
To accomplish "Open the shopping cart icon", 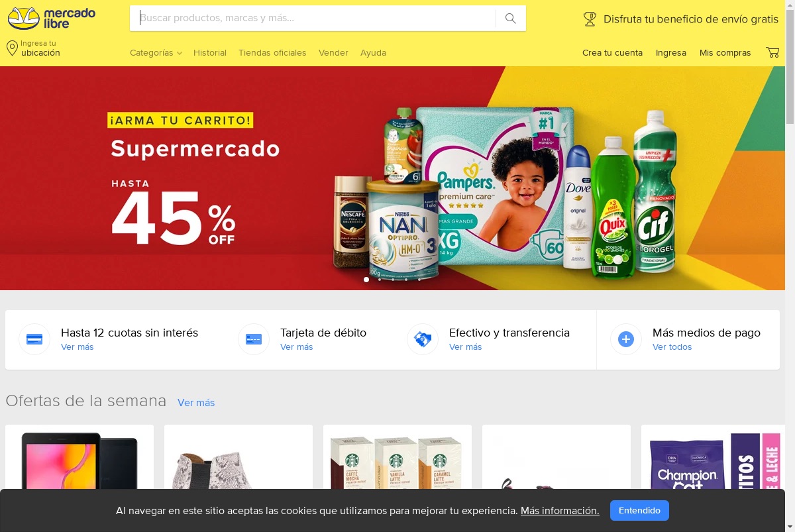I will click(x=772, y=52).
